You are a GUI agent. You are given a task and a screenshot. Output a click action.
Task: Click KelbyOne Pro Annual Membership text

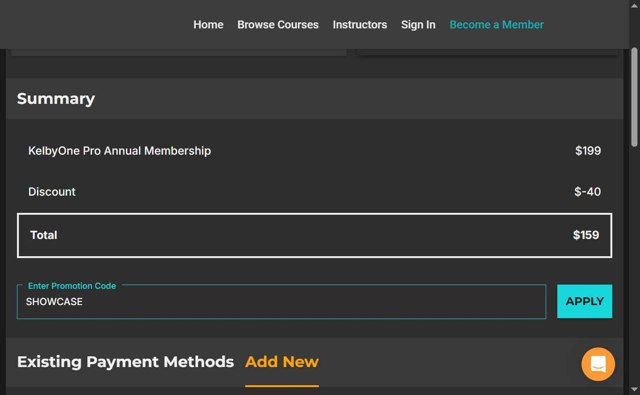120,151
